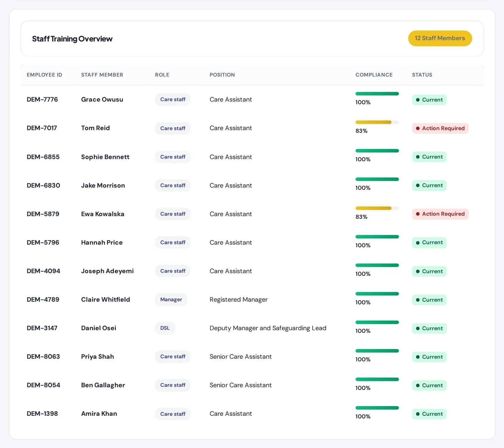This screenshot has width=504, height=448.
Task: Click Priya Shah's Current status badge
Action: 429,357
